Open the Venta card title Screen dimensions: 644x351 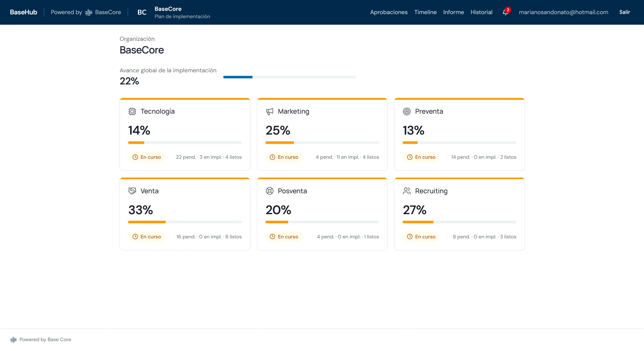click(149, 191)
